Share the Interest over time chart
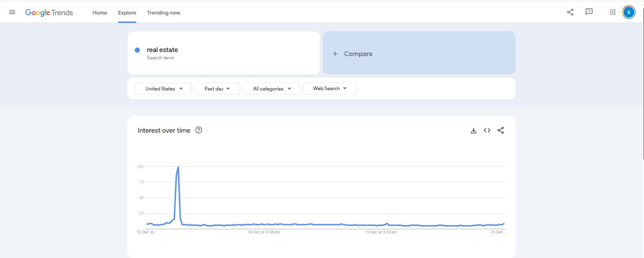Screen dimensions: 644x258 tap(501, 131)
